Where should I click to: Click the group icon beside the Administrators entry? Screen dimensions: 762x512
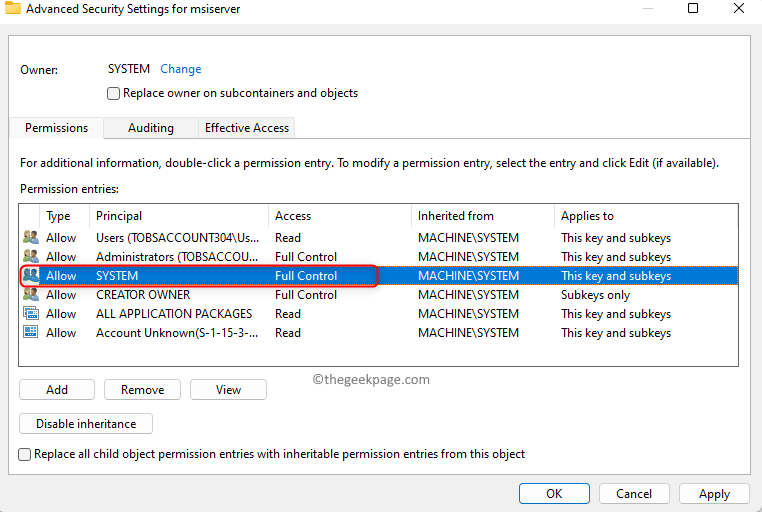30,257
